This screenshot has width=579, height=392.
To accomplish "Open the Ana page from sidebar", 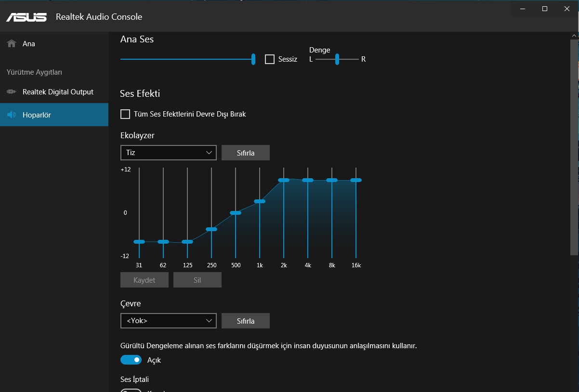I will click(x=29, y=44).
